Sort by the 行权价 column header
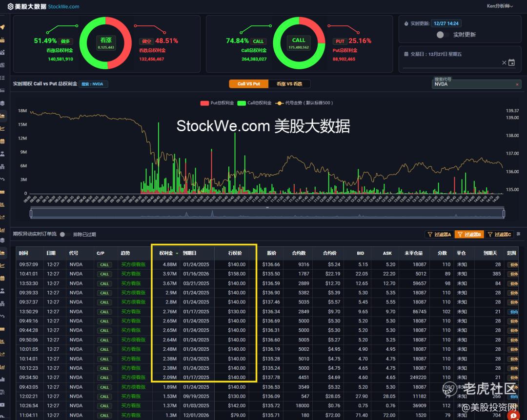This screenshot has width=527, height=420. pos(235,253)
